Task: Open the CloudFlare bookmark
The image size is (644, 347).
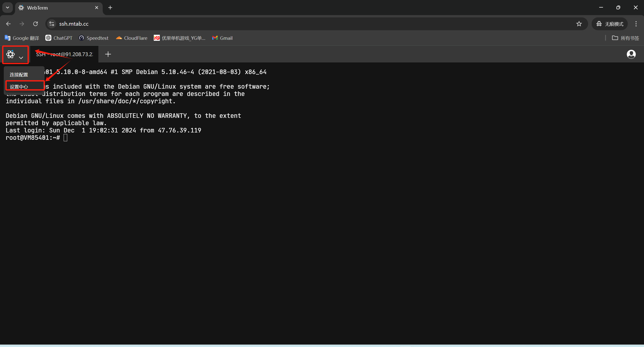Action: click(x=132, y=38)
